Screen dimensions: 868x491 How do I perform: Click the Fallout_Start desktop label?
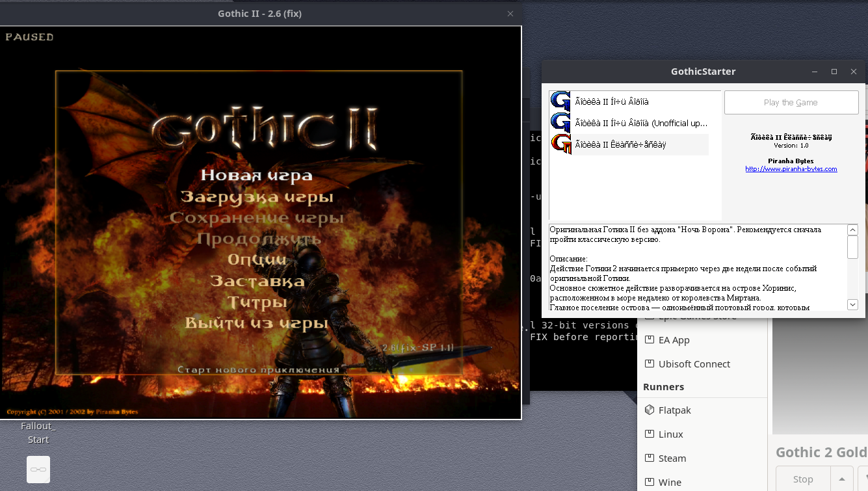(38, 432)
